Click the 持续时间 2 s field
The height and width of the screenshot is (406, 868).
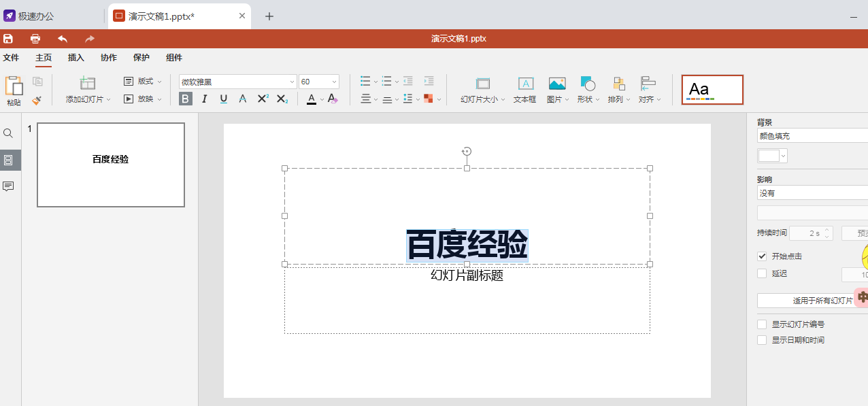tap(810, 233)
